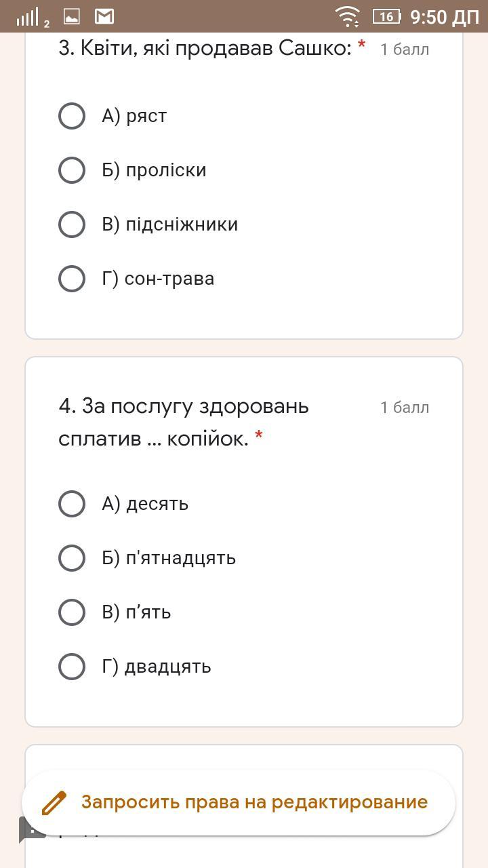Screen dimensions: 488x868
Task: Tap the pencil edit icon
Action: click(x=54, y=803)
